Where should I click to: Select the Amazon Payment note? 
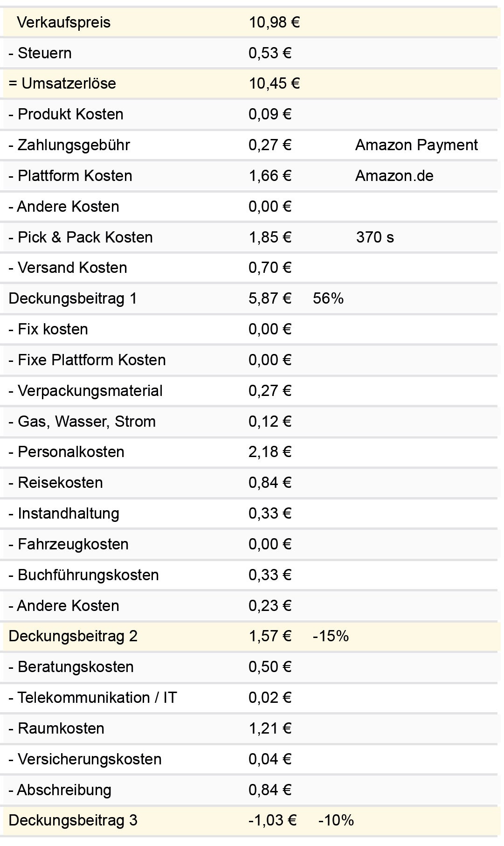pos(416,145)
